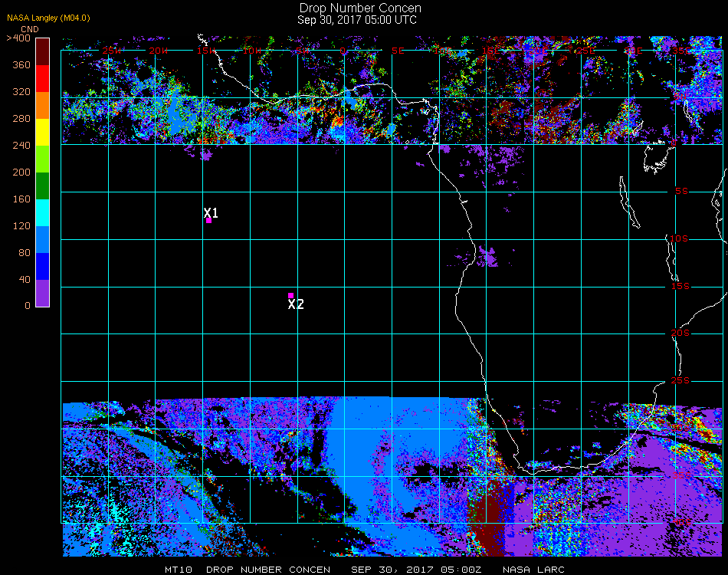The height and width of the screenshot is (575, 728).
Task: Click the '25S' latitude label
Action: (x=680, y=381)
